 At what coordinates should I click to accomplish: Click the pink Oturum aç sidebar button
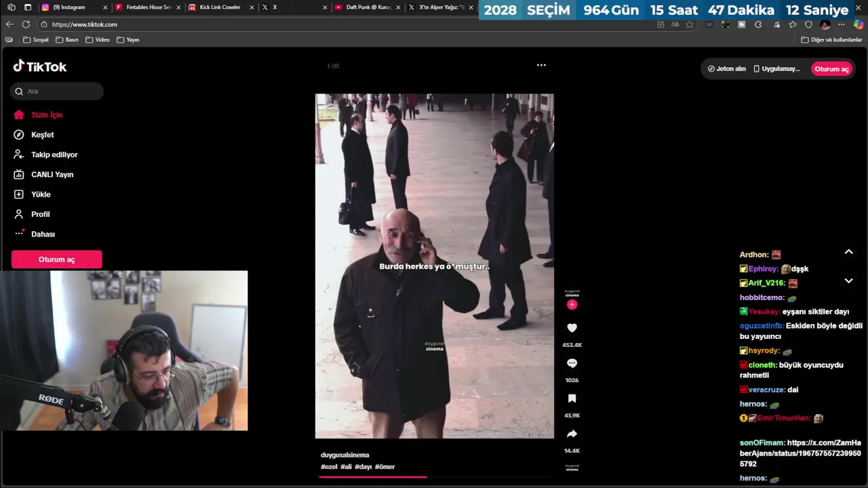pyautogui.click(x=56, y=260)
